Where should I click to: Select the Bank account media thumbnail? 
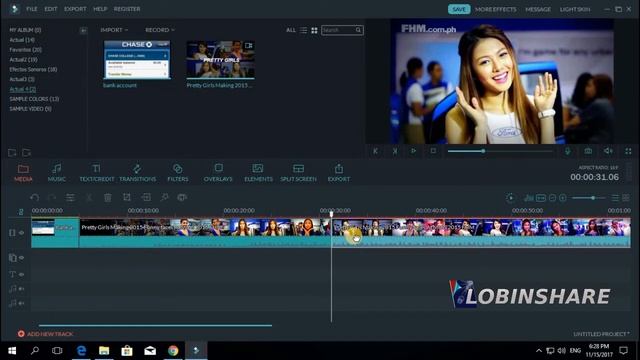pos(137,60)
